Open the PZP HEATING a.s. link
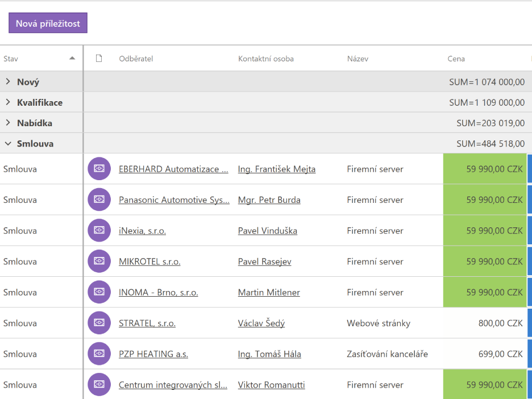The height and width of the screenshot is (399, 532). (153, 354)
